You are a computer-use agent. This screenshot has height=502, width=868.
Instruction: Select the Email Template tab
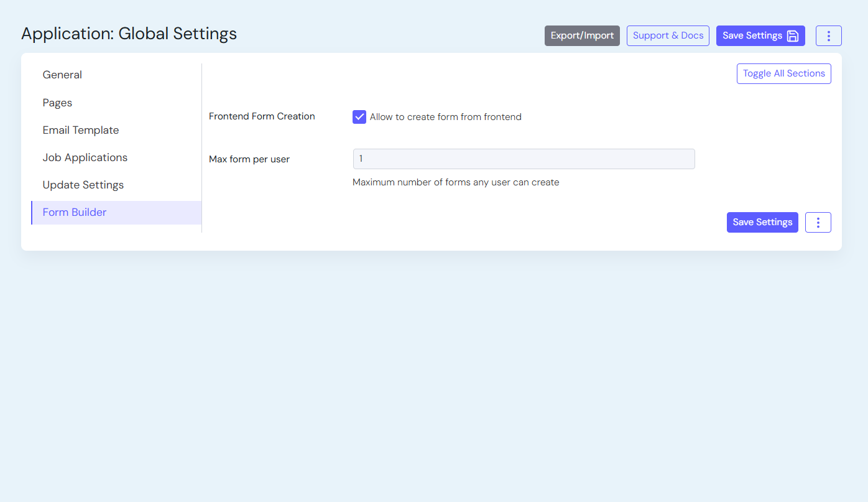pyautogui.click(x=81, y=130)
